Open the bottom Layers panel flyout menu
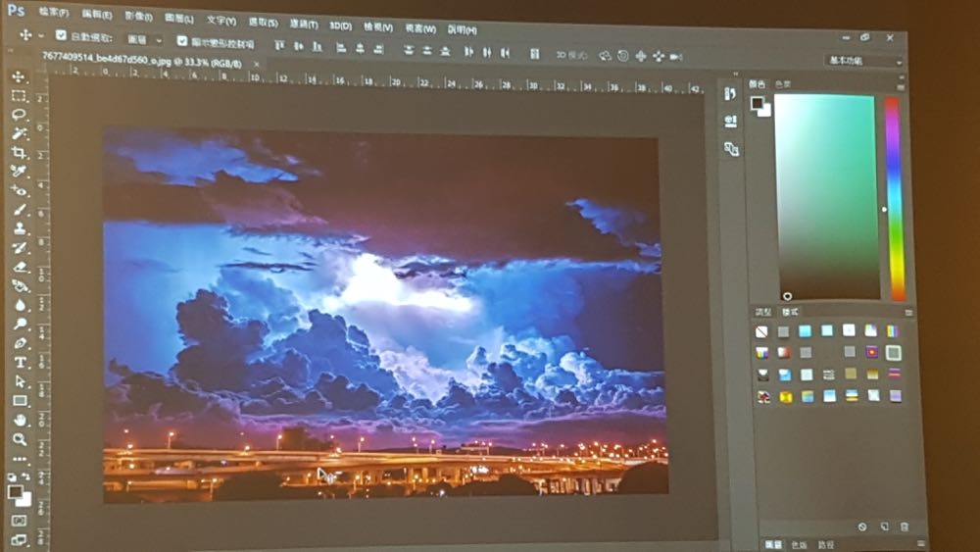The width and height of the screenshot is (980, 552). tap(920, 544)
